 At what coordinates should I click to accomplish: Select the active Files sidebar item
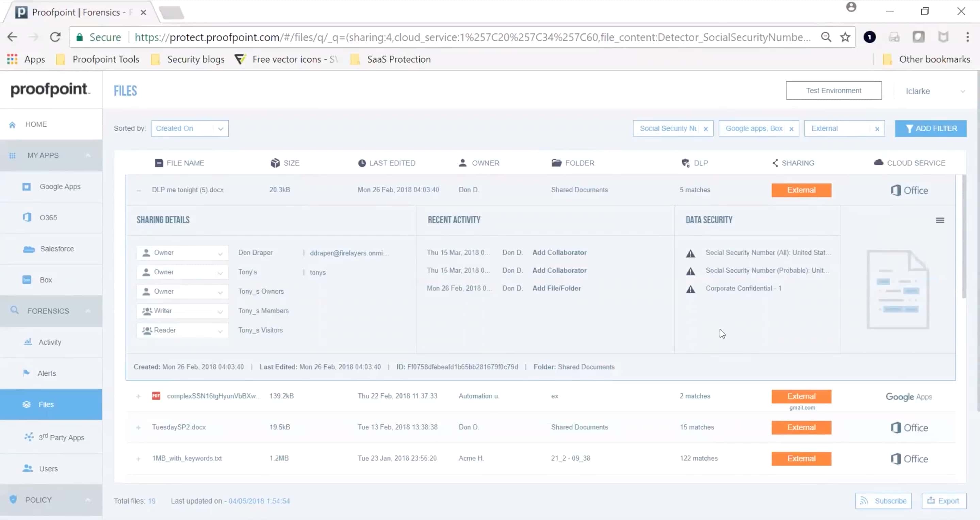[51, 404]
